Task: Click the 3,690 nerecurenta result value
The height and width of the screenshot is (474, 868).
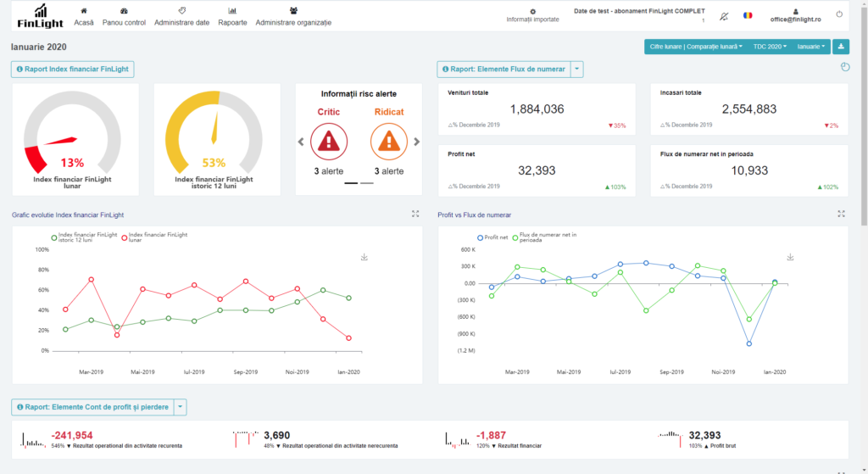Action: pyautogui.click(x=277, y=436)
